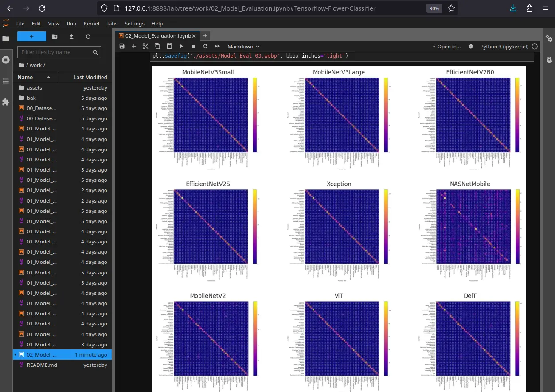The width and height of the screenshot is (555, 392).
Task: Click the ViT confusion matrix plot
Action: point(342,338)
